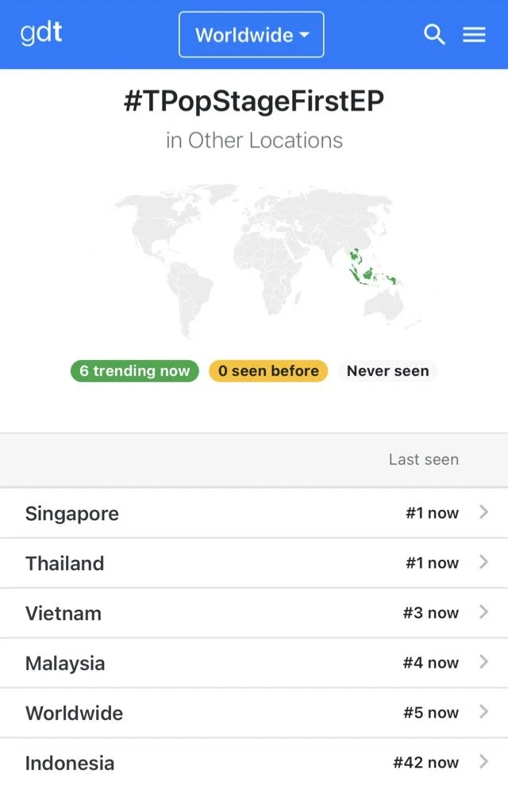Open the Worldwide location dropdown

[251, 35]
